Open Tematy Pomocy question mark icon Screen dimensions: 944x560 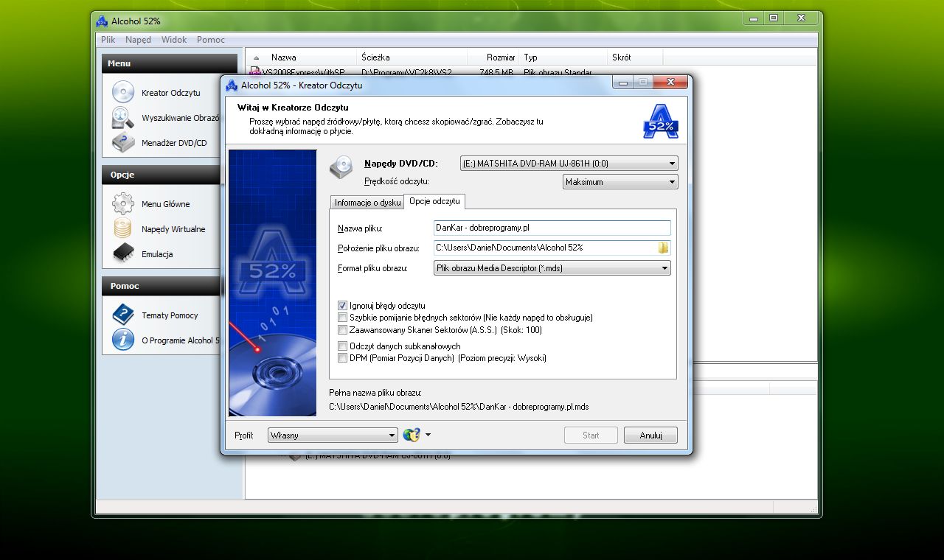tap(122, 315)
